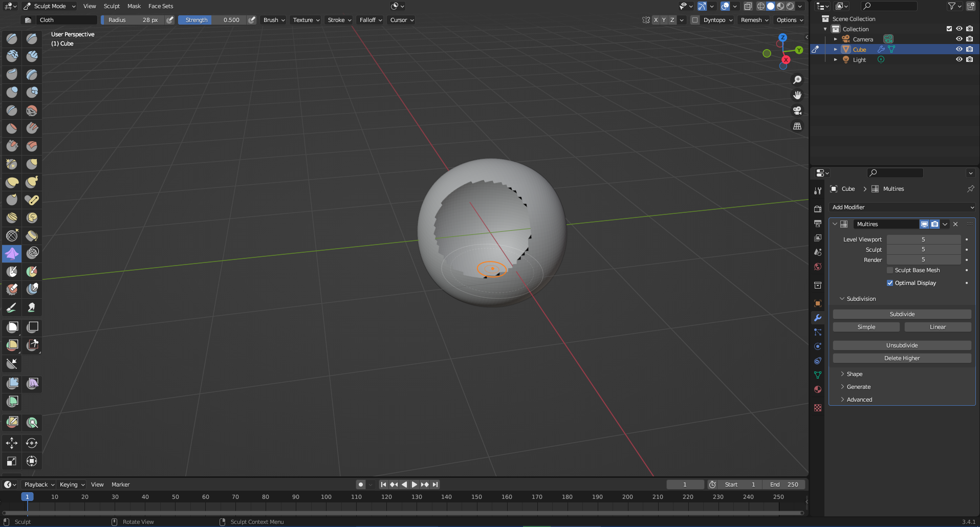Pick the Mask brush

(x=12, y=271)
